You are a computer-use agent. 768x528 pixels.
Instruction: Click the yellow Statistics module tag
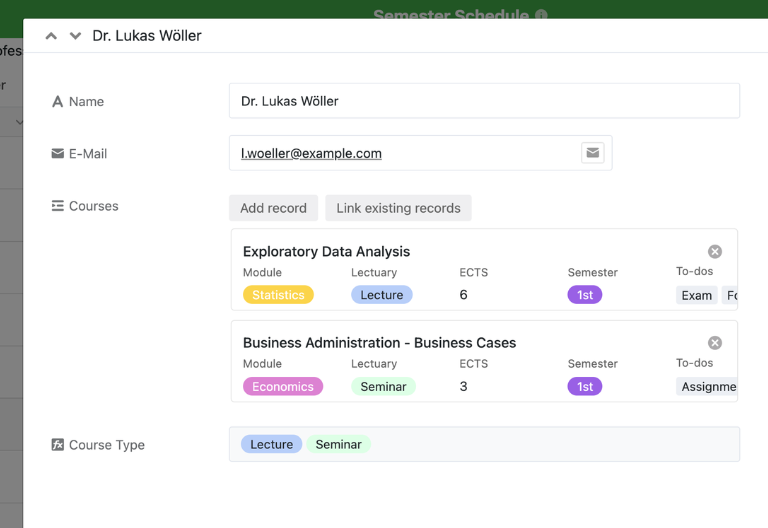(278, 295)
